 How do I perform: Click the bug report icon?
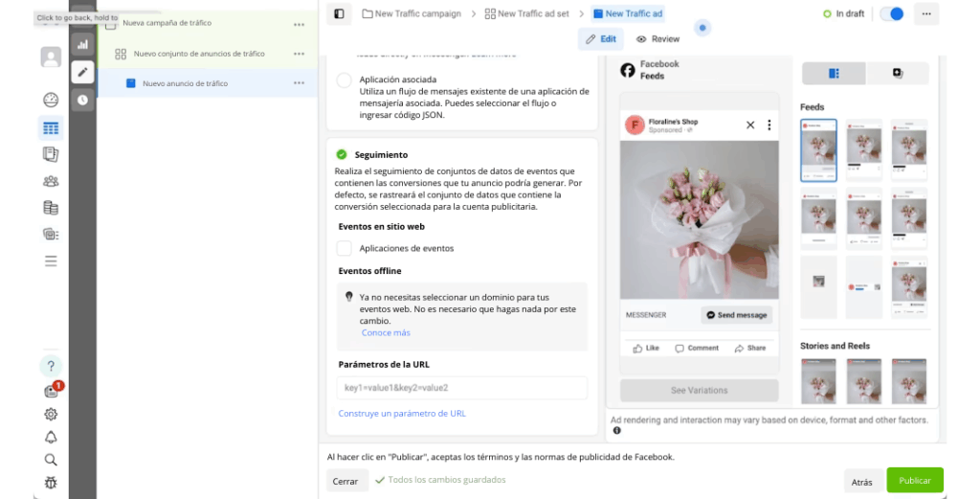[51, 483]
